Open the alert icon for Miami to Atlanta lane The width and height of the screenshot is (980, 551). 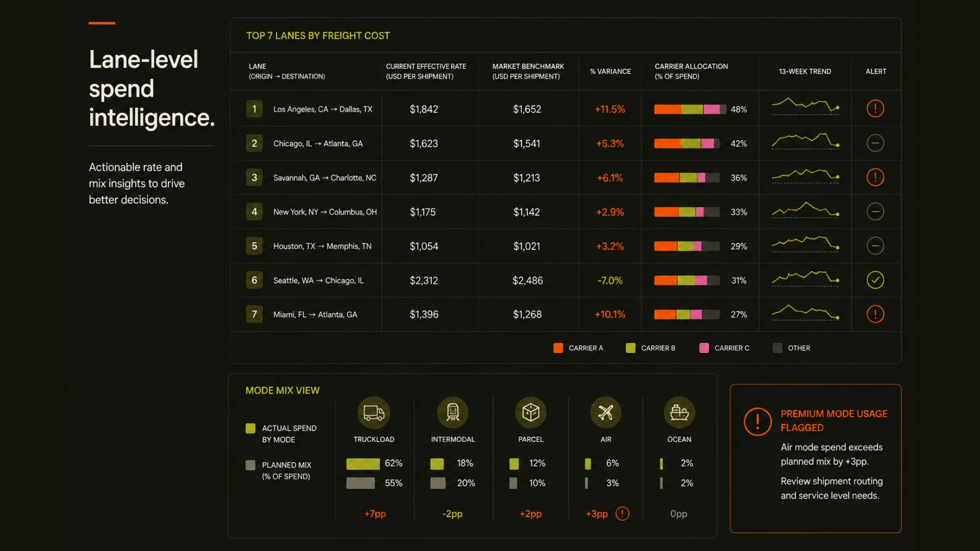(875, 314)
